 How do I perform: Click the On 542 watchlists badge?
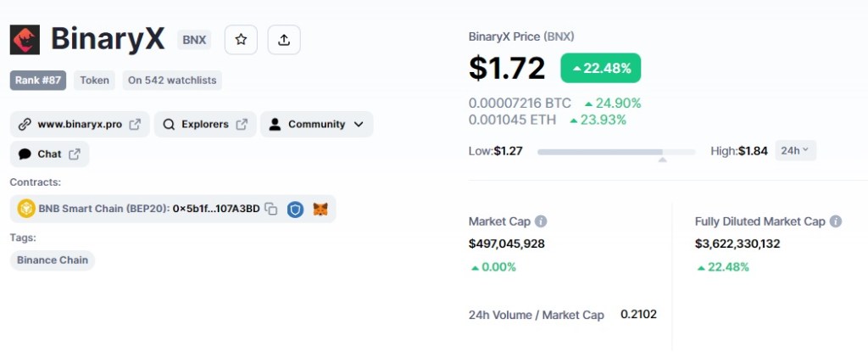pos(172,81)
